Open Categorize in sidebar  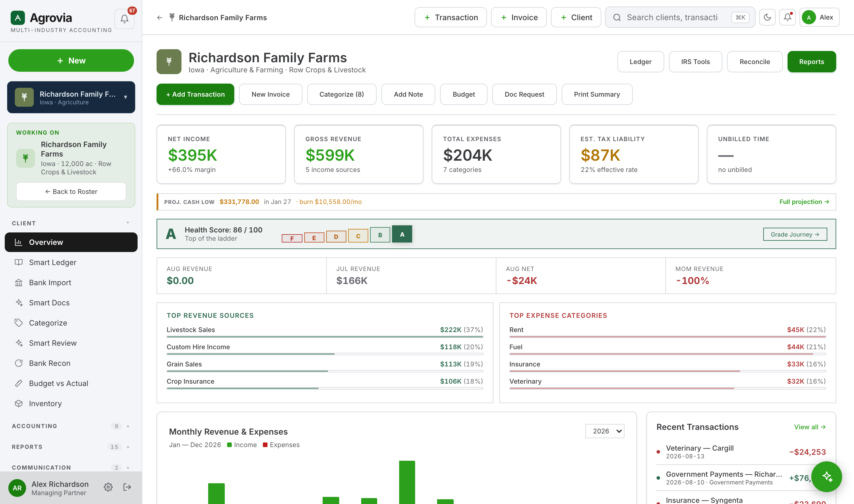(71, 323)
